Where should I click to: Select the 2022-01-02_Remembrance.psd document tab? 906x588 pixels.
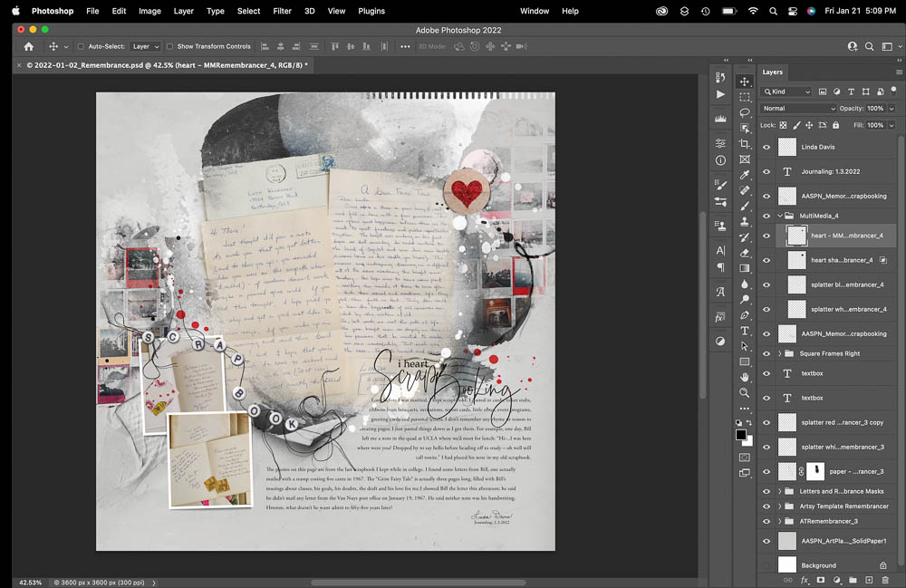pos(167,65)
